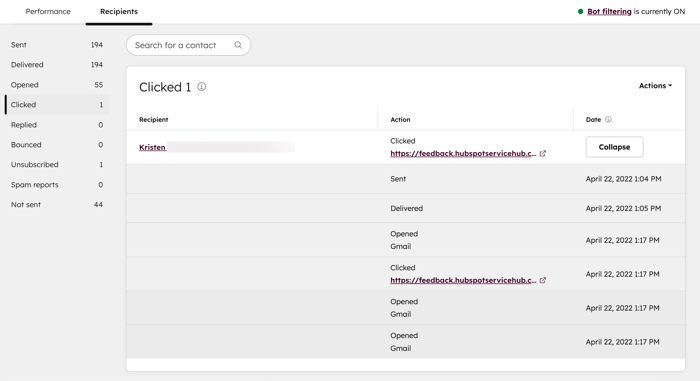Click date April 22, 2022 1:05 PM
700x381 pixels.
pos(623,209)
